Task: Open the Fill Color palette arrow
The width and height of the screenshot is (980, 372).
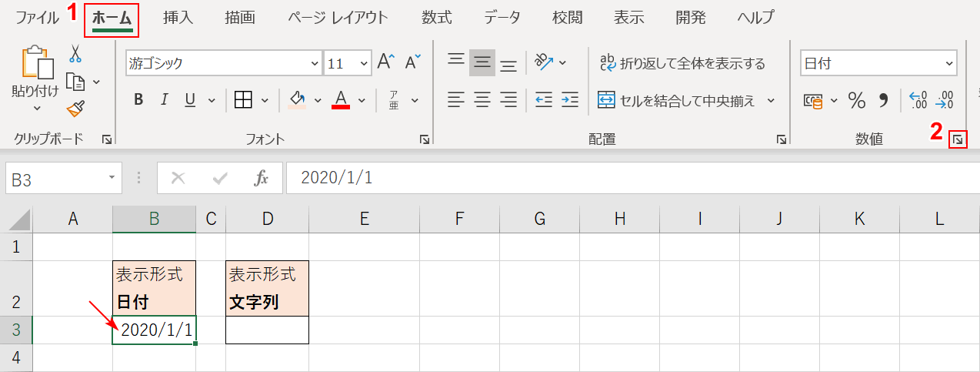Action: (x=319, y=99)
